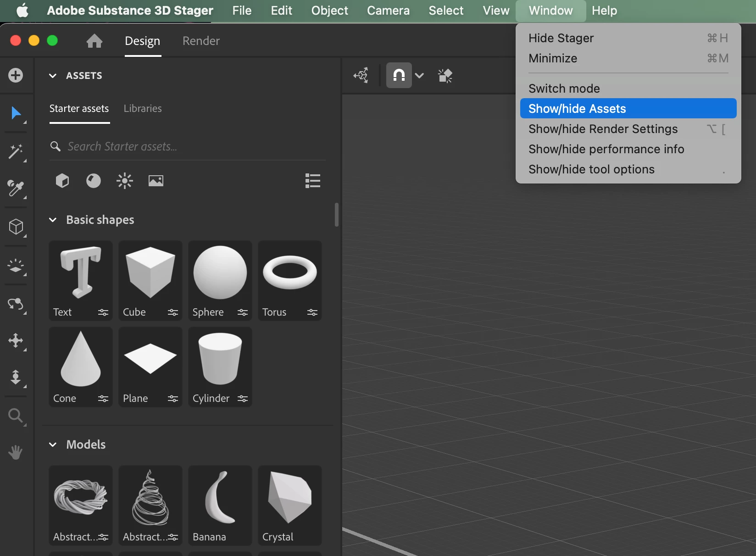Image resolution: width=756 pixels, height=556 pixels.
Task: Select the arrow Select tool
Action: coord(16,113)
